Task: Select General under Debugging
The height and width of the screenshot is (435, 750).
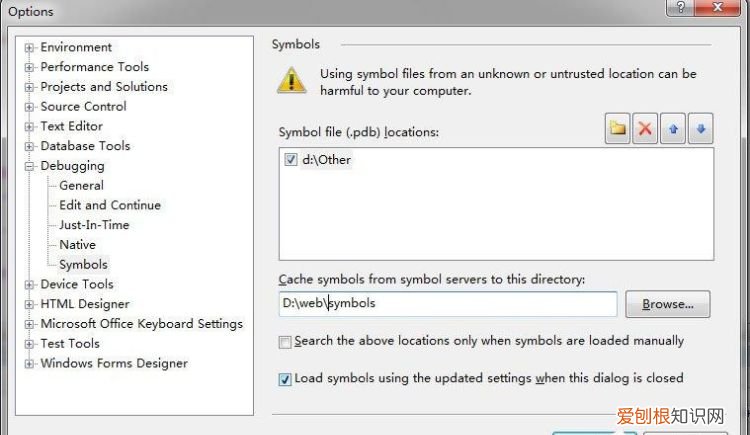Action: [81, 185]
